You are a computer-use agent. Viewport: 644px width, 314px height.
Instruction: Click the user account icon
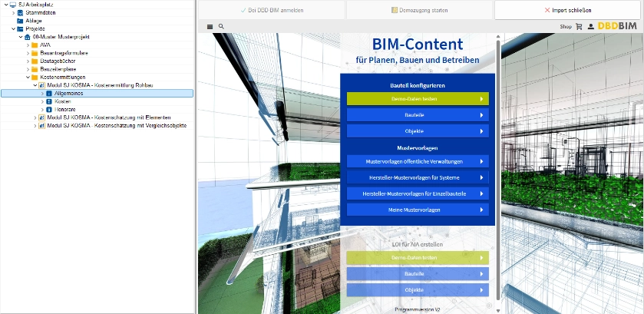(590, 26)
